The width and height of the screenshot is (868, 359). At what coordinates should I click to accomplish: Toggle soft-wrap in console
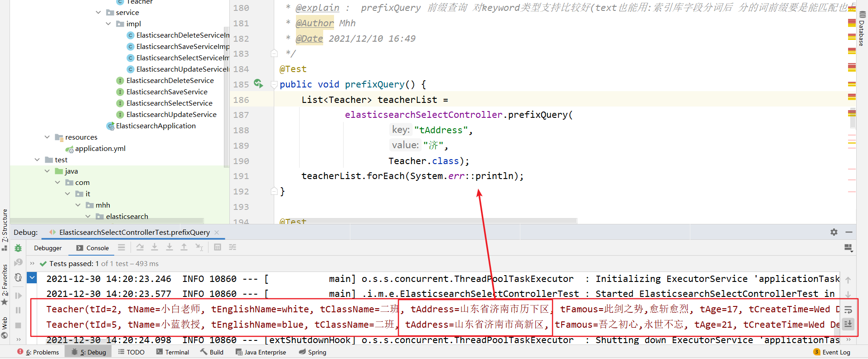click(848, 310)
